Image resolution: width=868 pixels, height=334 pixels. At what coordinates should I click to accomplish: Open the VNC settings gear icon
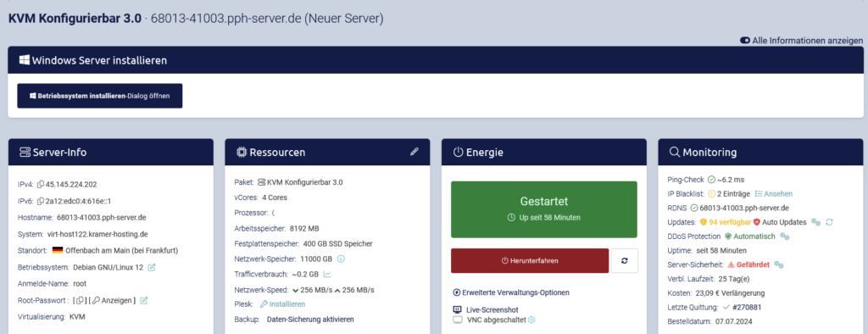tap(531, 320)
